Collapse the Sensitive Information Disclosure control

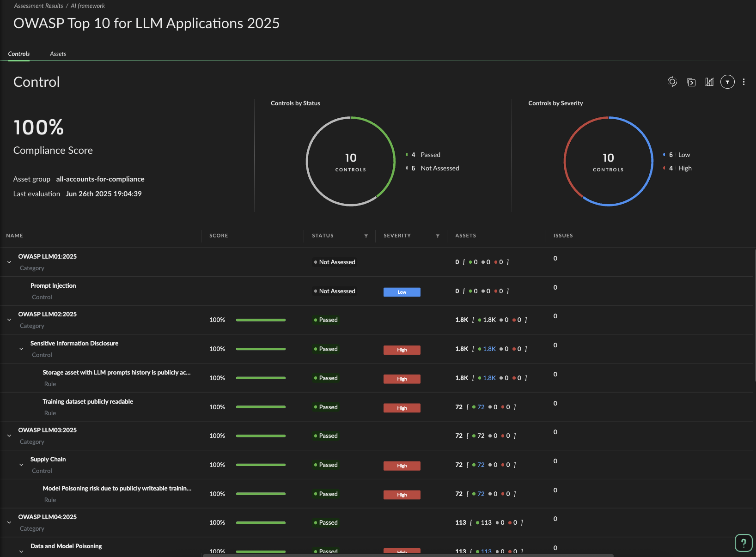tap(21, 349)
